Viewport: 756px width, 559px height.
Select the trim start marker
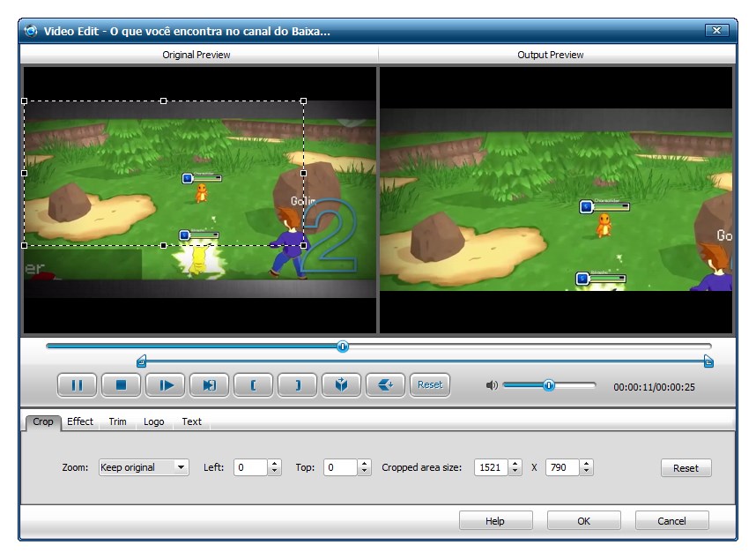141,361
